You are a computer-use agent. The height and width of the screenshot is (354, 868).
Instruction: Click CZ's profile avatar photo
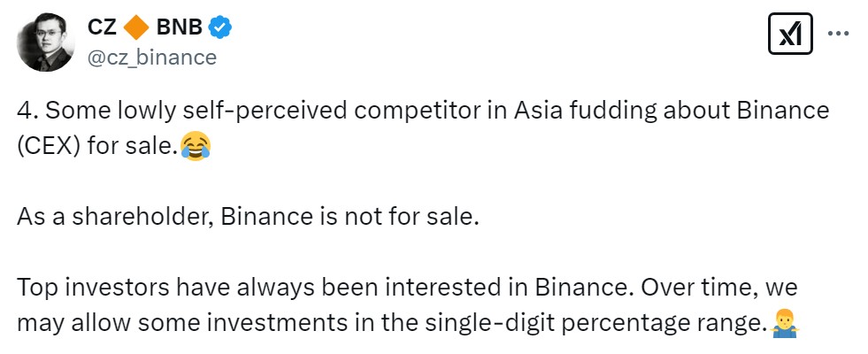[46, 42]
